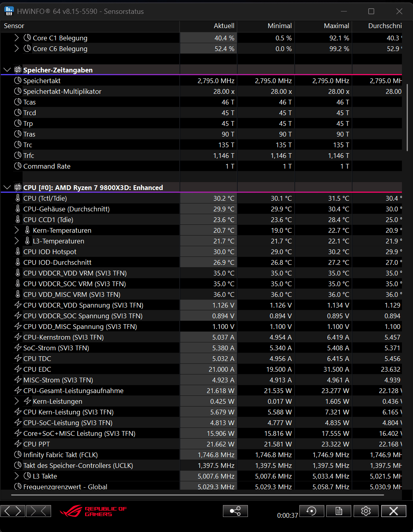The height and width of the screenshot is (532, 413).
Task: Click the Maximal column header
Action: [323, 26]
